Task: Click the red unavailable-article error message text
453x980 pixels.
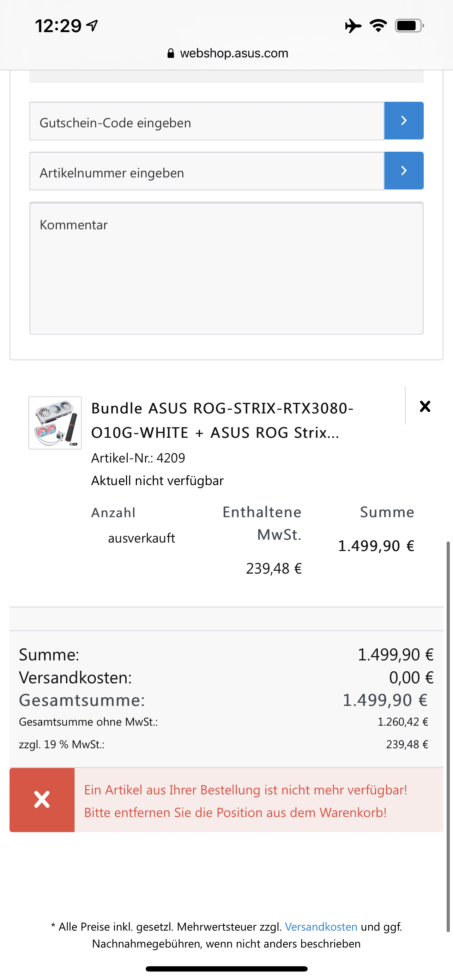Action: coord(245,801)
